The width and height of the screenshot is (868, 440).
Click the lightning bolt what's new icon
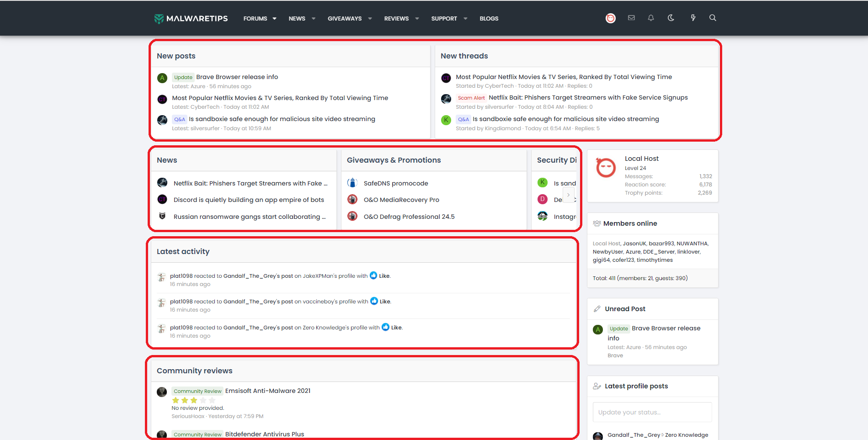693,18
